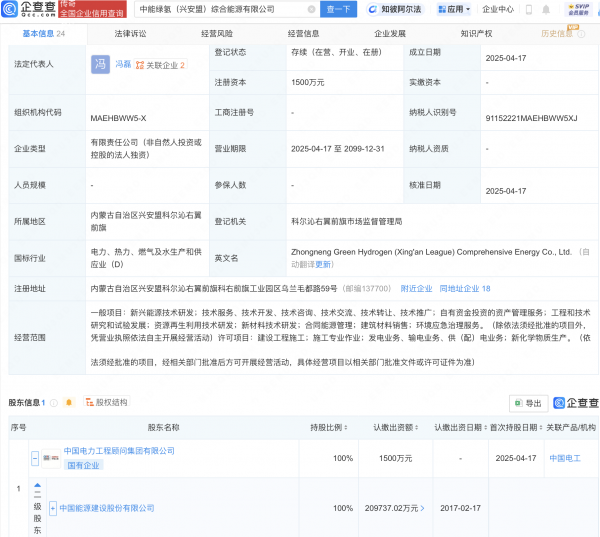Open 同地址企业 18 link
600x537 pixels.
coord(465,289)
